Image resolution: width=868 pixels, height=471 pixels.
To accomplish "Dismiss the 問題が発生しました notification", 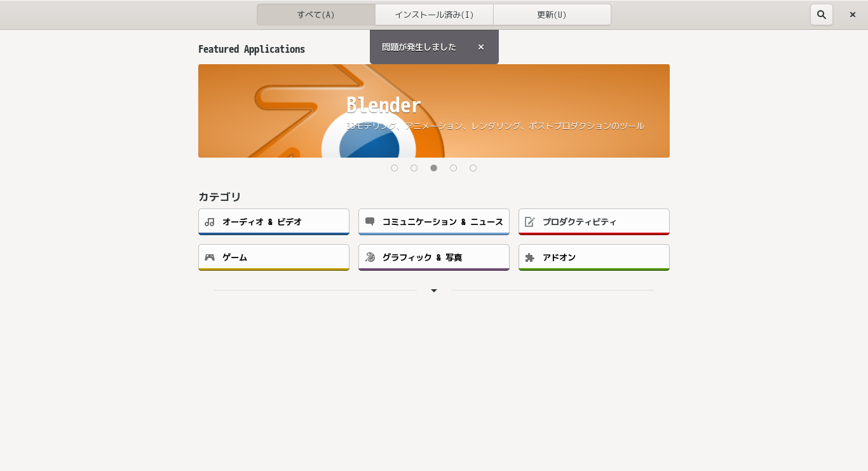I will pos(481,47).
